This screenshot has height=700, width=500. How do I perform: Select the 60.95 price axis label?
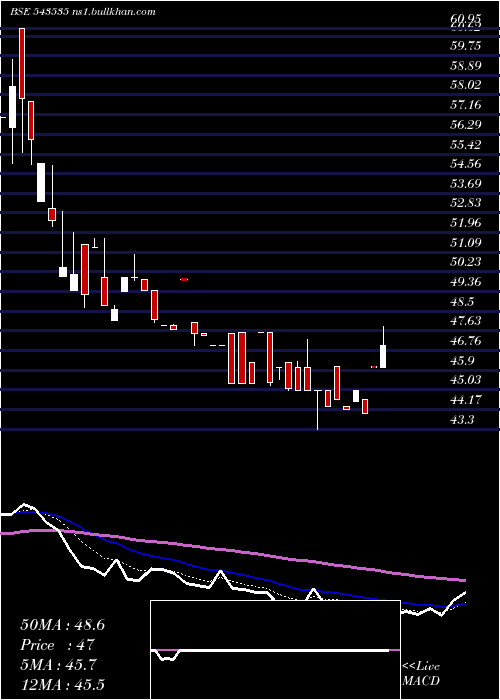click(466, 19)
